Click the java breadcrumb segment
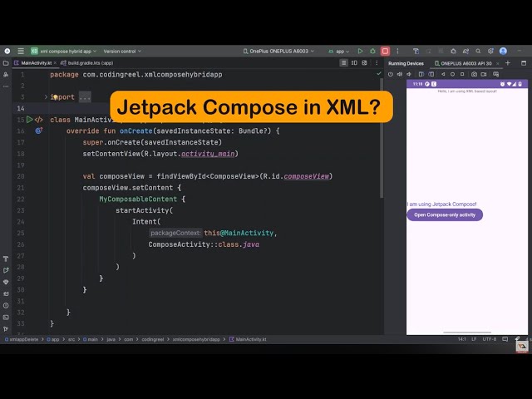This screenshot has height=399, width=532. pyautogui.click(x=111, y=339)
